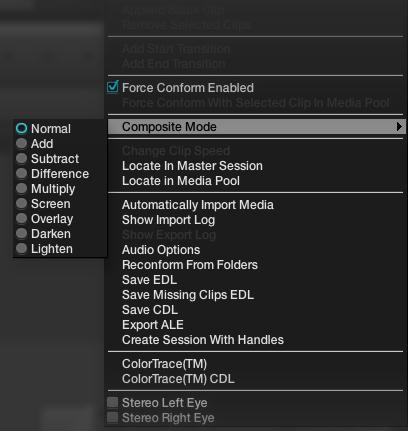This screenshot has width=408, height=431.
Task: Uncheck Force Conform Enabled checkbox
Action: [113, 87]
